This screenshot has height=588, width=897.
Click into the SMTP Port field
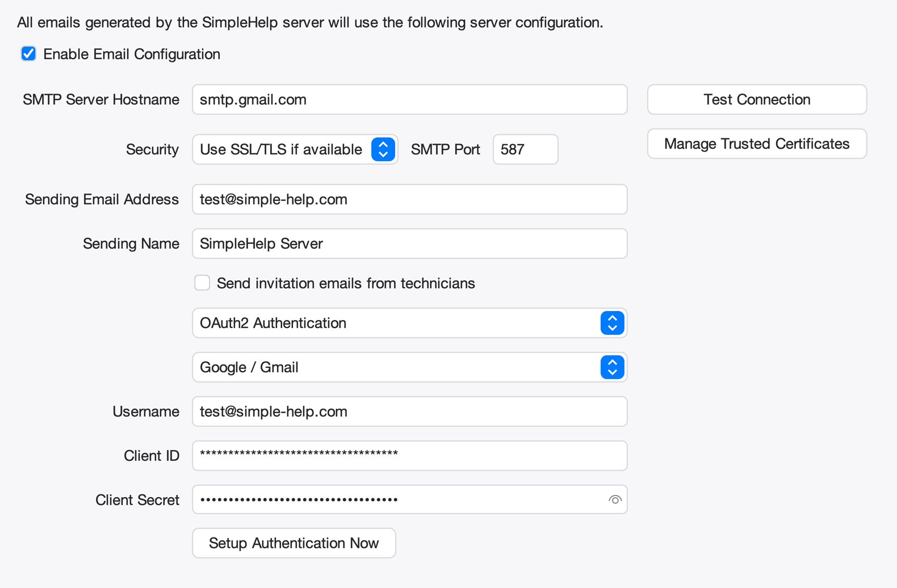point(526,149)
